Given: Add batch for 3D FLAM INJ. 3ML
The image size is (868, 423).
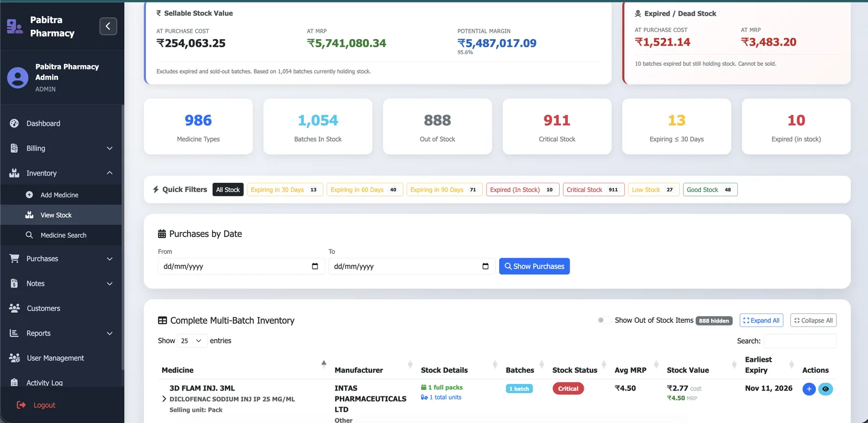Looking at the screenshot, I should [809, 389].
